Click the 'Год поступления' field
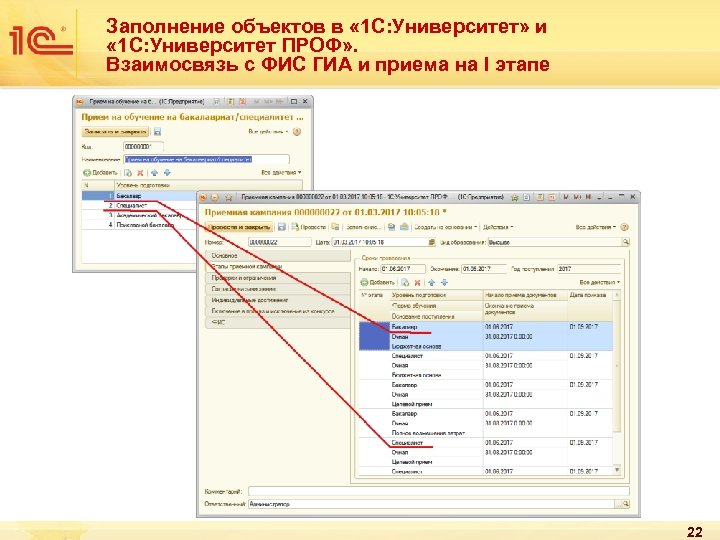This screenshot has width=720, height=540. [x=589, y=269]
